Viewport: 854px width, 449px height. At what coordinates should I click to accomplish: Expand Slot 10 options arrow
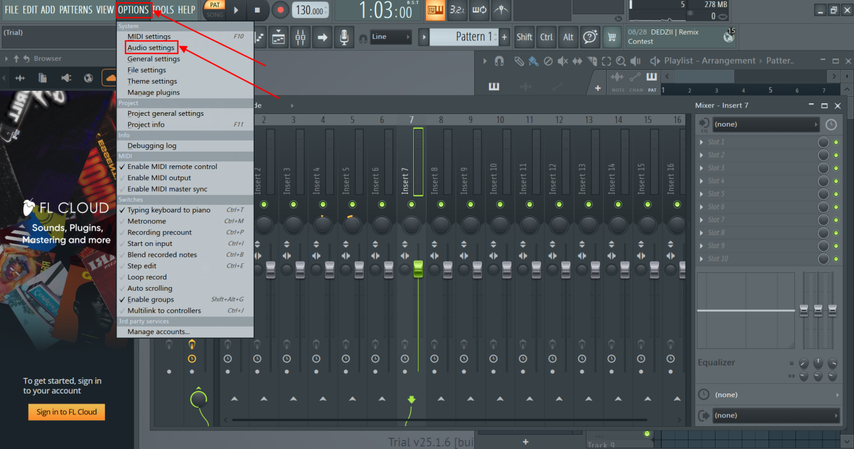click(702, 259)
